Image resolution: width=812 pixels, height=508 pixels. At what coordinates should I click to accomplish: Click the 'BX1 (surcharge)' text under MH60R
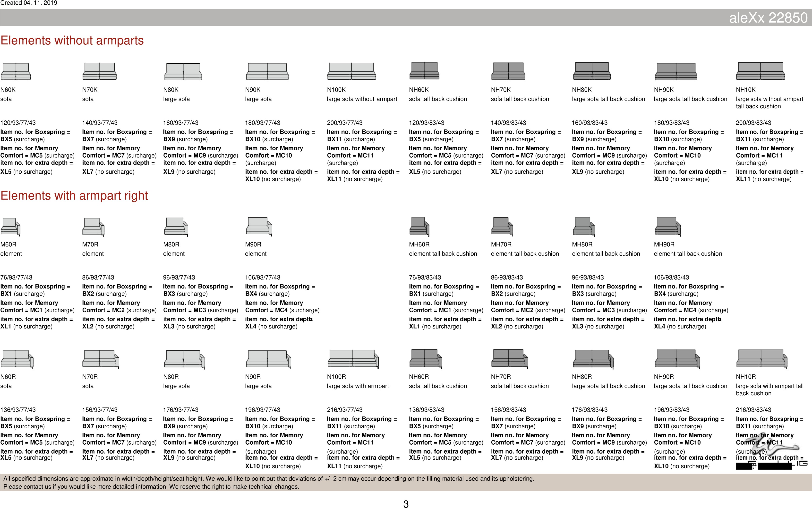[431, 294]
